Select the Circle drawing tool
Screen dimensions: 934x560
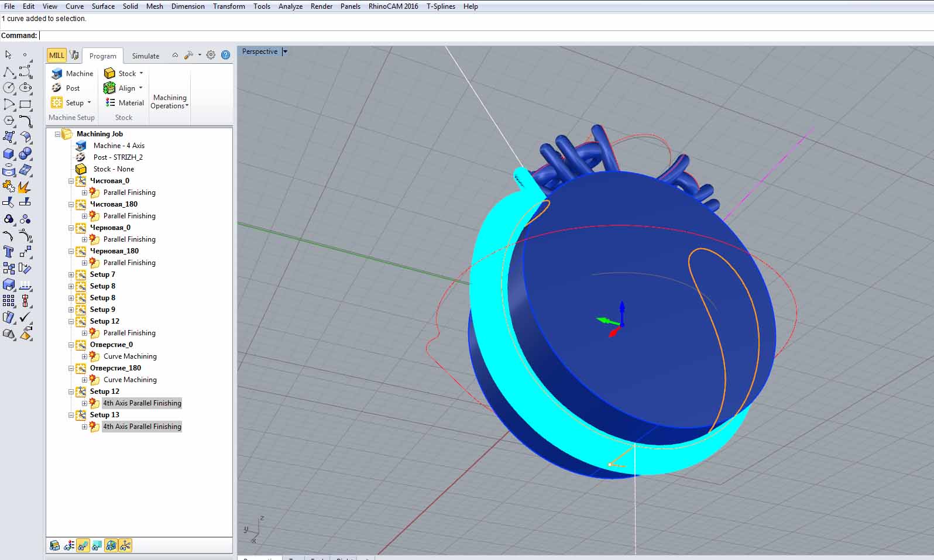click(x=9, y=88)
